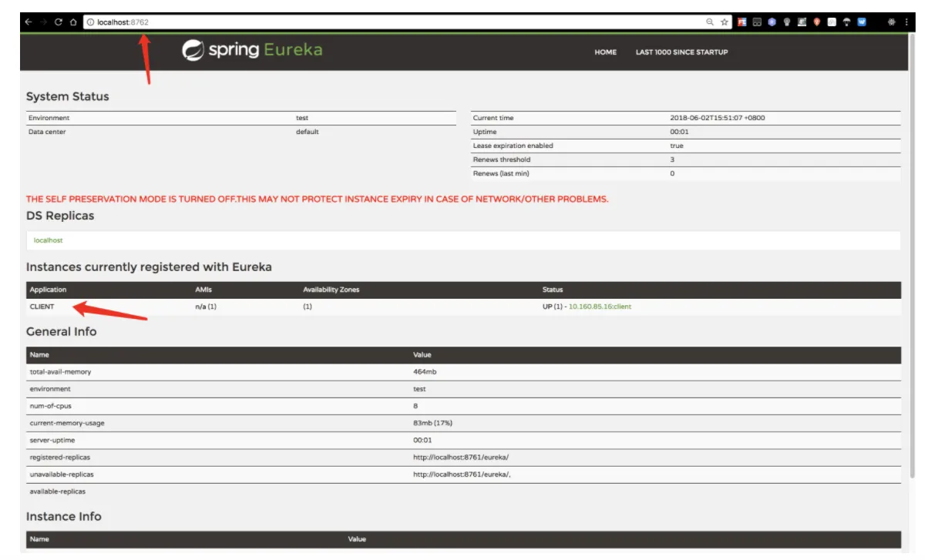The image size is (931, 560).
Task: Click the num-of-cpus row name
Action: [50, 406]
